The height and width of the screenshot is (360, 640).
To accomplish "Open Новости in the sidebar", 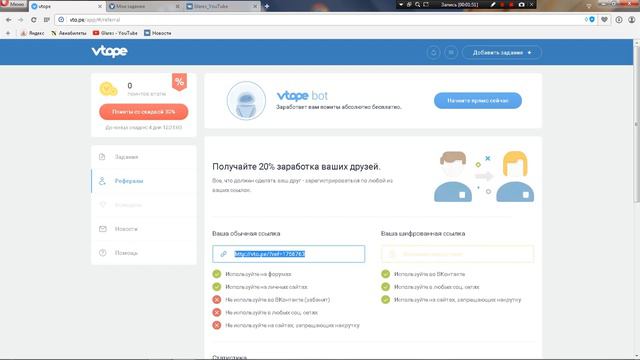I will click(x=144, y=229).
